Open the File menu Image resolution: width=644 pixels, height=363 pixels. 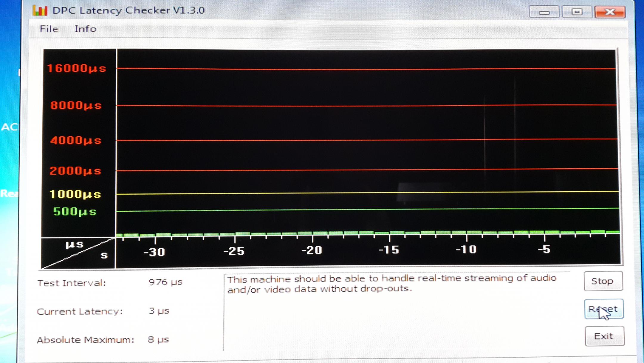[x=49, y=29]
